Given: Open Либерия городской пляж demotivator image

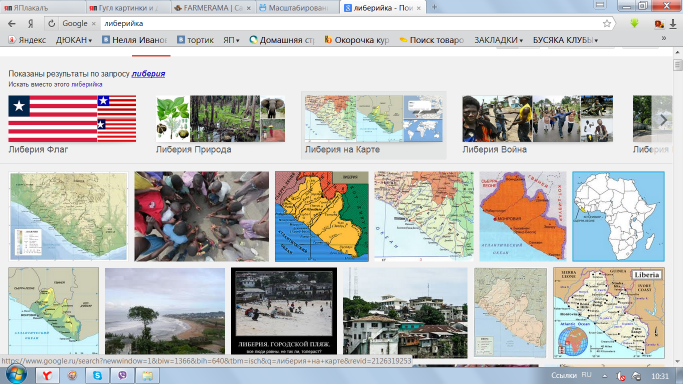Looking at the screenshot, I should (x=284, y=311).
